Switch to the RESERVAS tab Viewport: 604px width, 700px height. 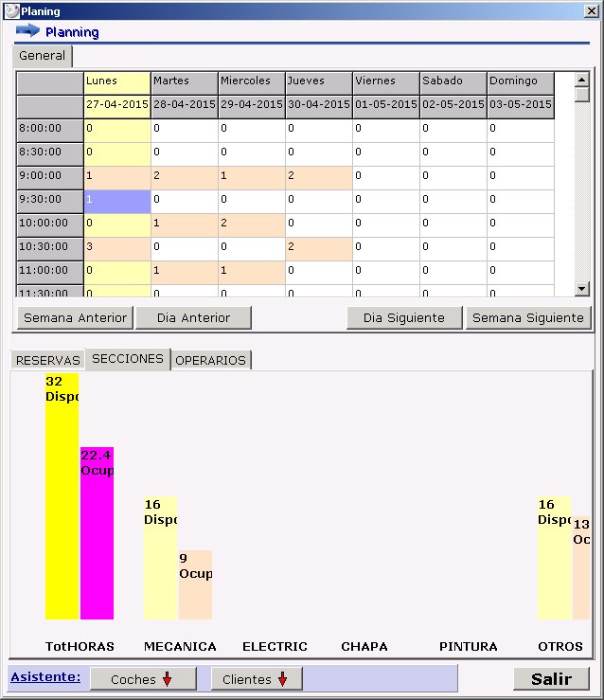coord(47,360)
